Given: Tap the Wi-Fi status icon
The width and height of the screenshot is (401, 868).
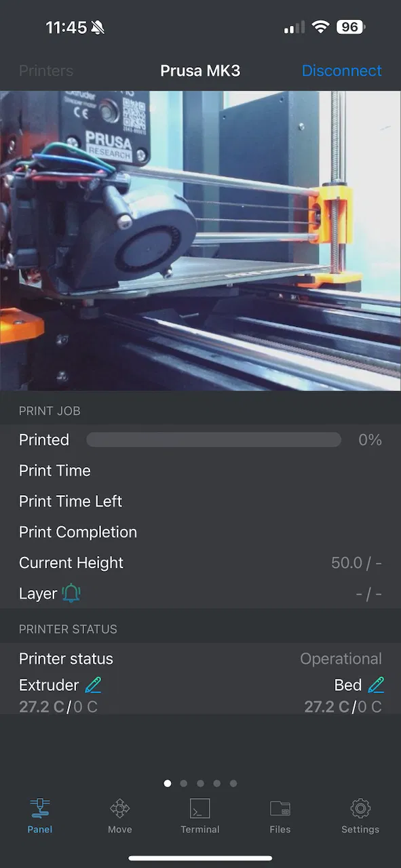Looking at the screenshot, I should [x=320, y=27].
